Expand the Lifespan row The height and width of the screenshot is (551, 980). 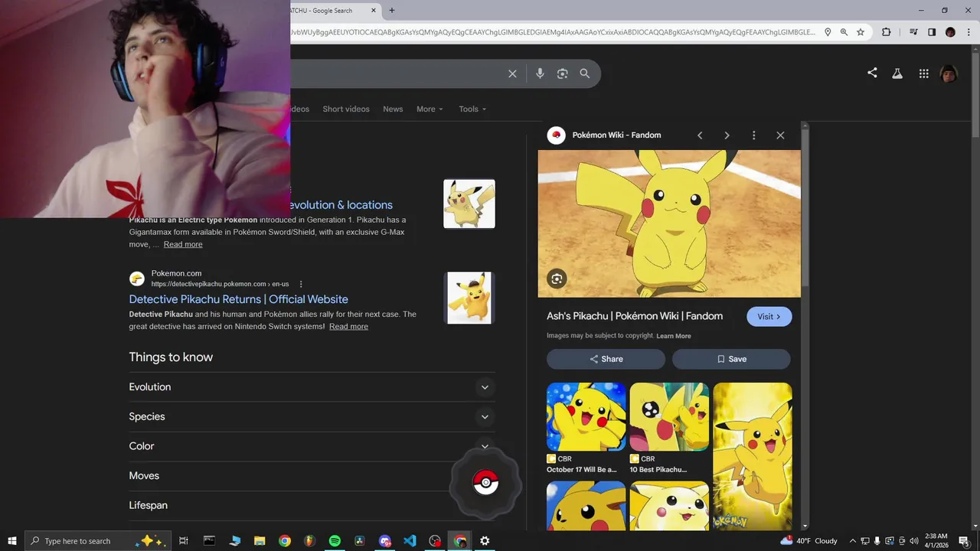[312, 505]
